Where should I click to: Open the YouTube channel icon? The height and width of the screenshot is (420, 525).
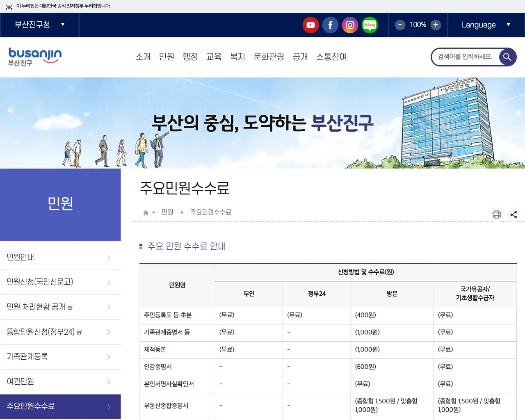click(310, 25)
